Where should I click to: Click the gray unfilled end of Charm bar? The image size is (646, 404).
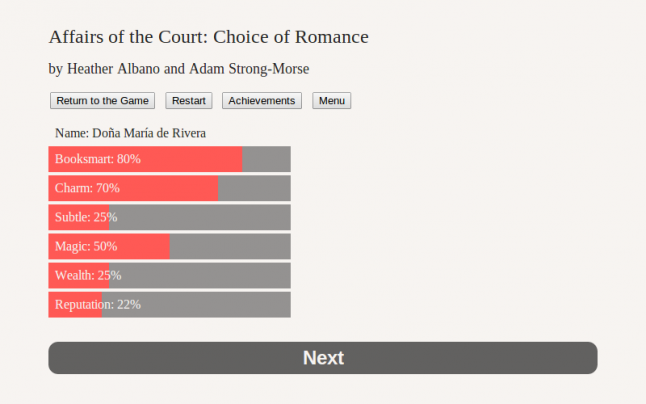[x=255, y=188]
